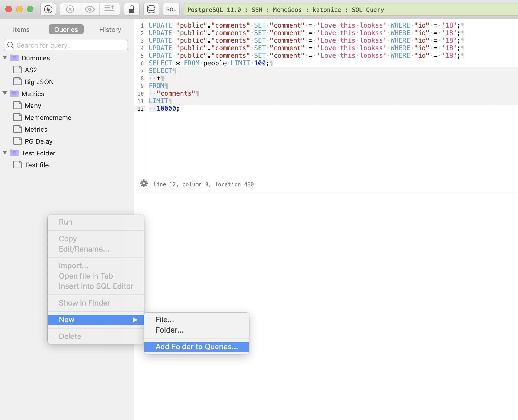Viewport: 518px width, 420px height.
Task: Click the query log list icon
Action: click(110, 9)
